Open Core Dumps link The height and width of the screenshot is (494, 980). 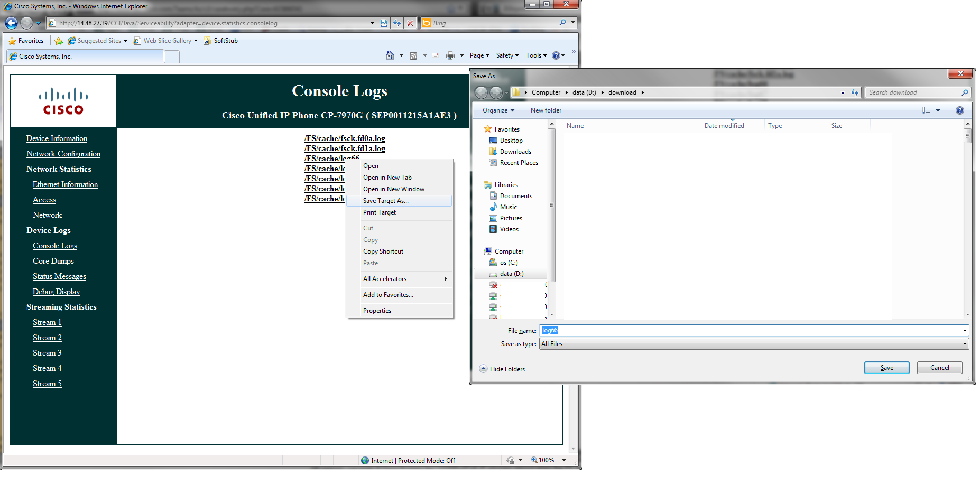click(x=53, y=261)
